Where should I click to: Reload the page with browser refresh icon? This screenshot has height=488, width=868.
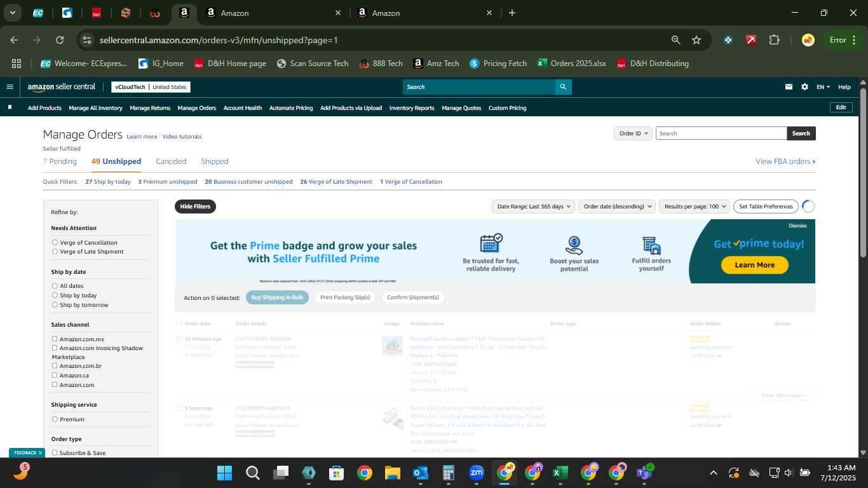60,40
